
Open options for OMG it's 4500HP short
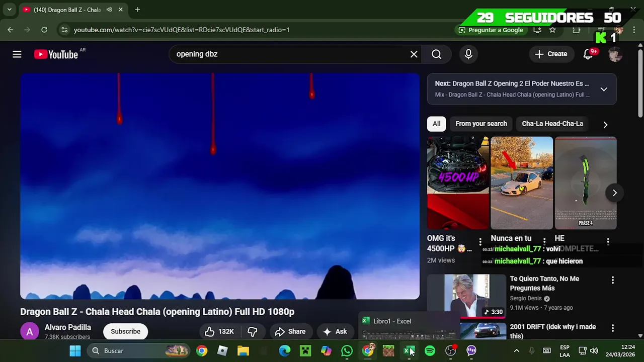[480, 241]
